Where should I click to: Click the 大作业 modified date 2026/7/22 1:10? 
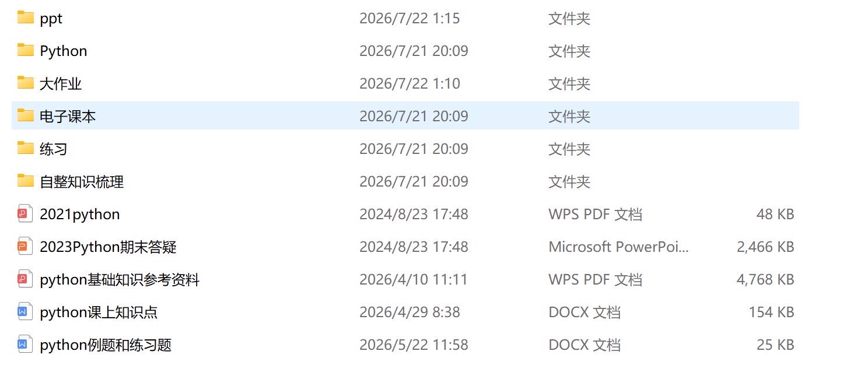pos(409,83)
